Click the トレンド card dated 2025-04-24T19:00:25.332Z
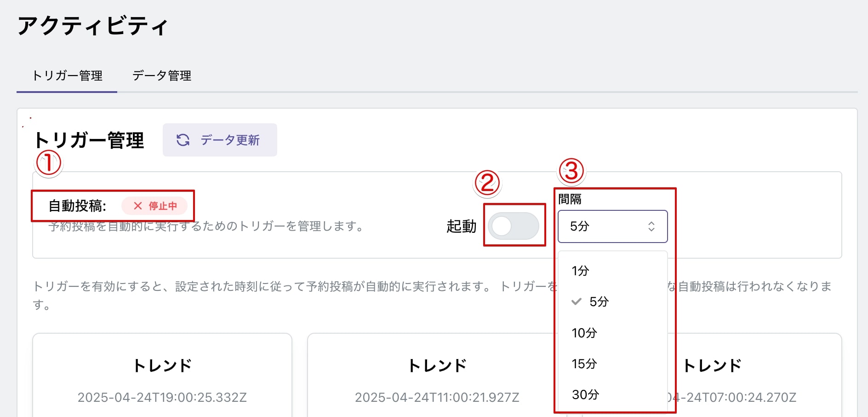The image size is (868, 417). [x=162, y=375]
